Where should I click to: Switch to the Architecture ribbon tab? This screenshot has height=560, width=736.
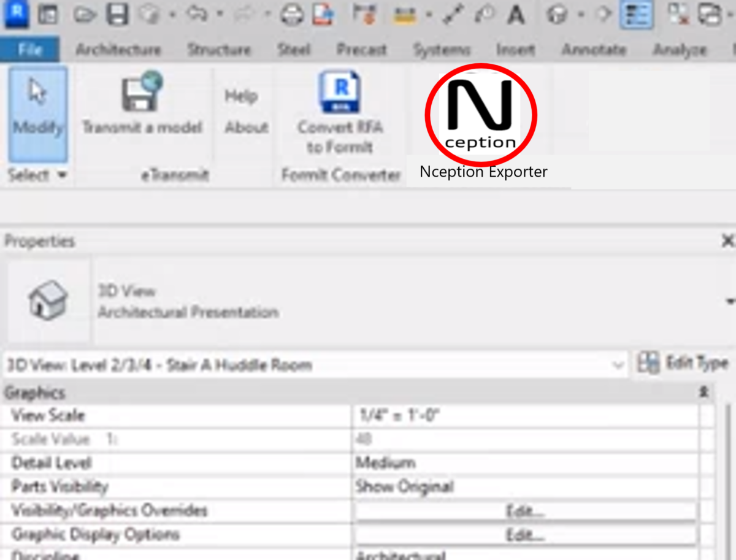tap(118, 50)
